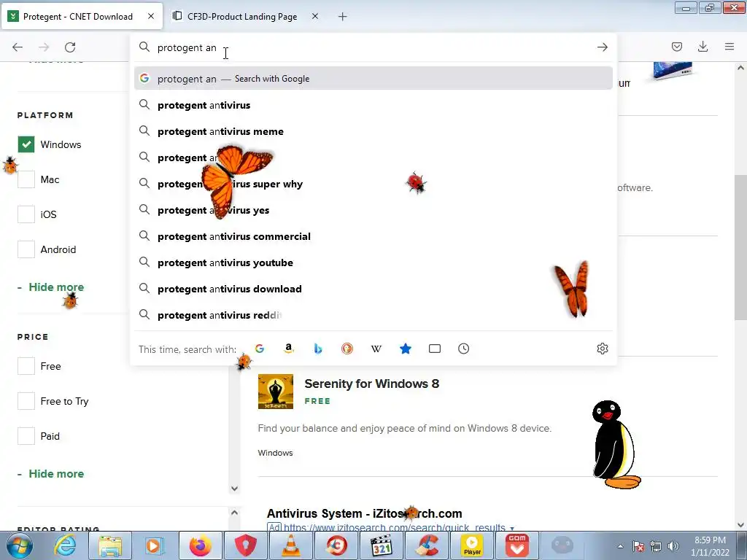Launch VLC media player from taskbar
Viewport: 747px width, 560px height.
(291, 545)
